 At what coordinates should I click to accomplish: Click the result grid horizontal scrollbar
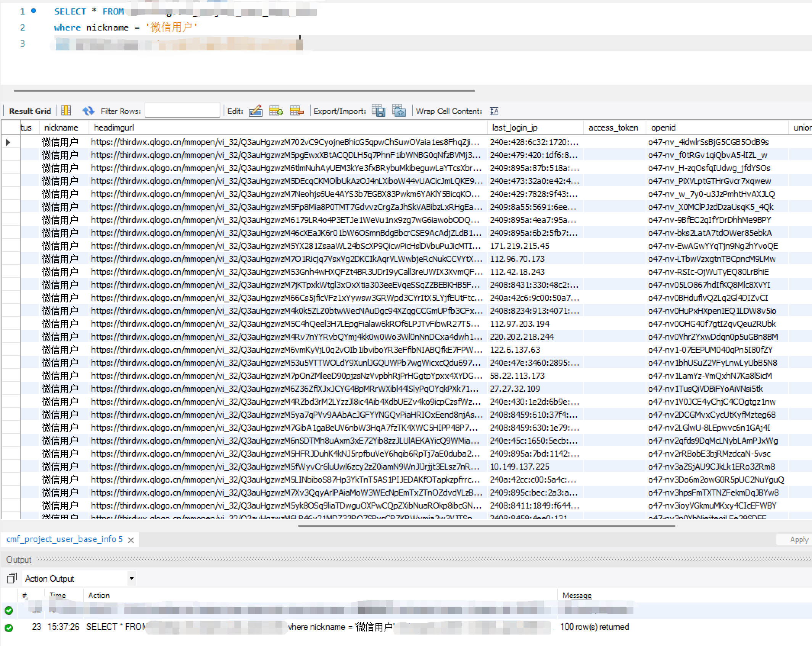(487, 526)
